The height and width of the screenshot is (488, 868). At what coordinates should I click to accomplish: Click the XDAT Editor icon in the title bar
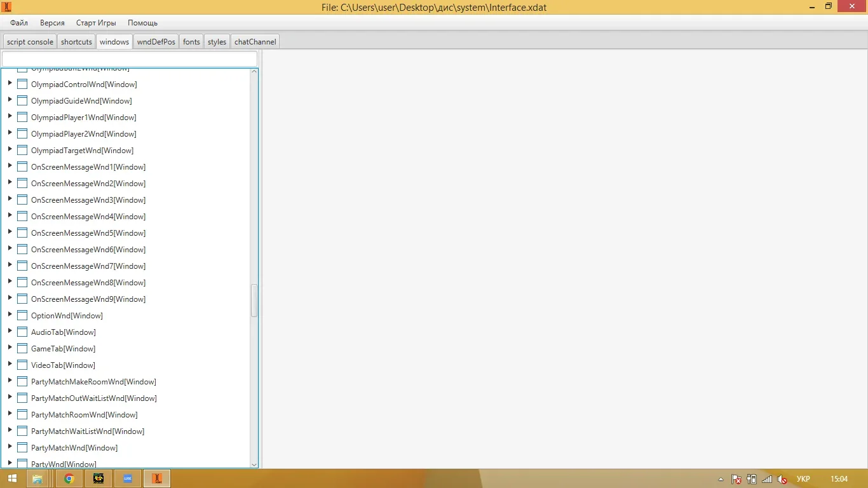tap(6, 7)
